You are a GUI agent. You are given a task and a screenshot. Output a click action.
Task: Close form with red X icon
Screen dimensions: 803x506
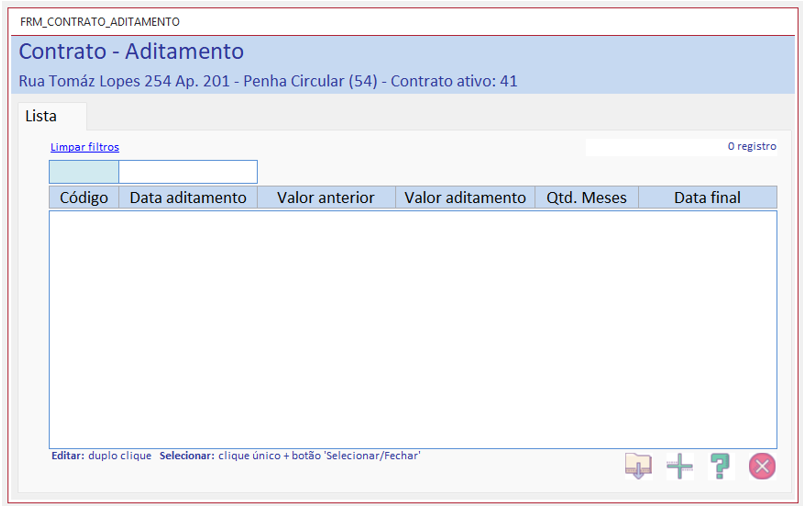pyautogui.click(x=762, y=466)
